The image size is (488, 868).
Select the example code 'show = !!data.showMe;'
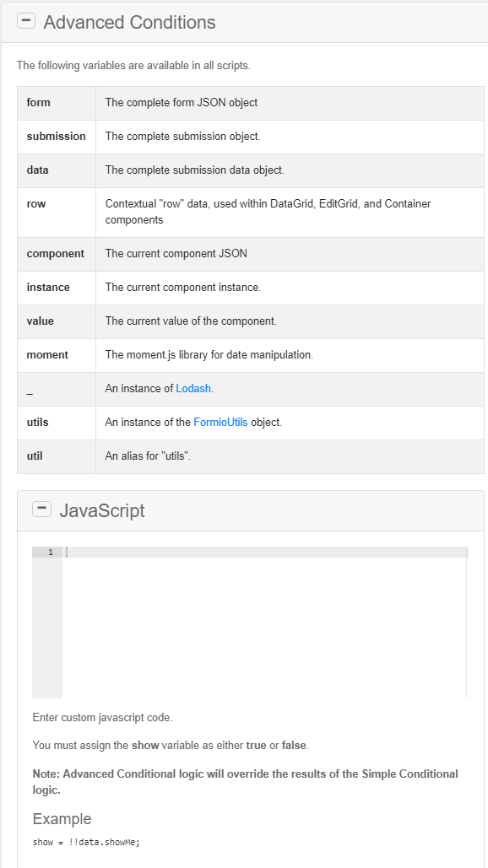[x=84, y=842]
